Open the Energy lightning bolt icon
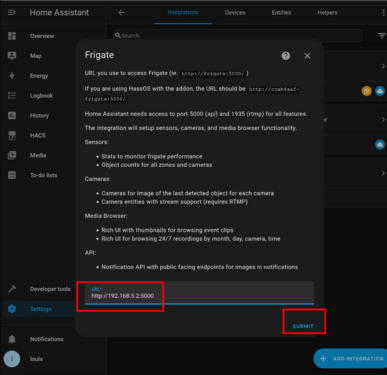The width and height of the screenshot is (387, 375). (12, 76)
